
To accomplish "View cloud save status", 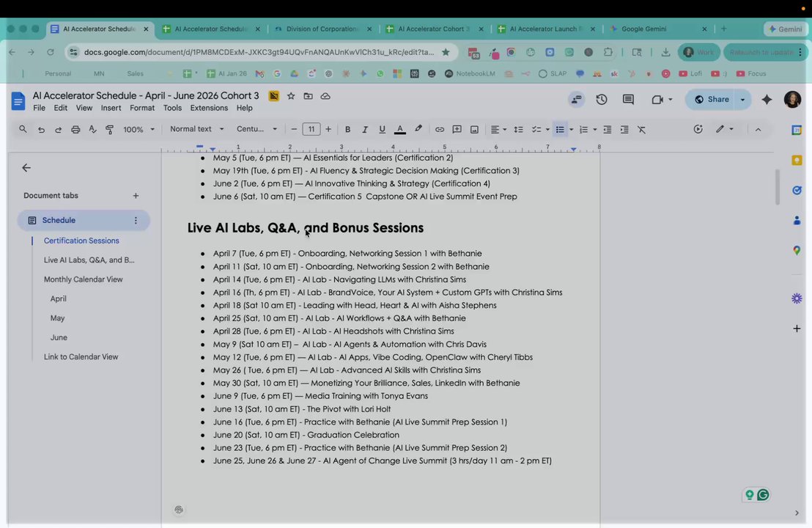I will click(x=325, y=96).
